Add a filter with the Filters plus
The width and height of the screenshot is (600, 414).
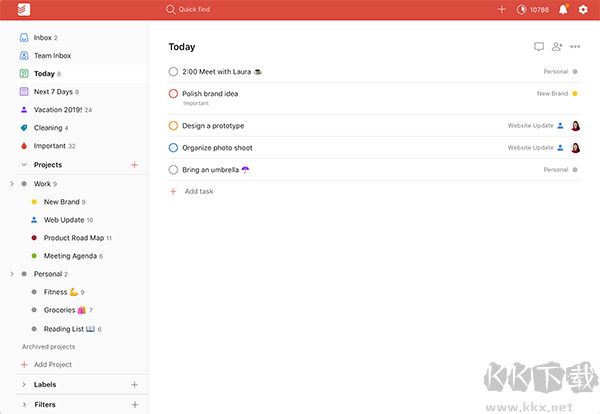point(135,404)
